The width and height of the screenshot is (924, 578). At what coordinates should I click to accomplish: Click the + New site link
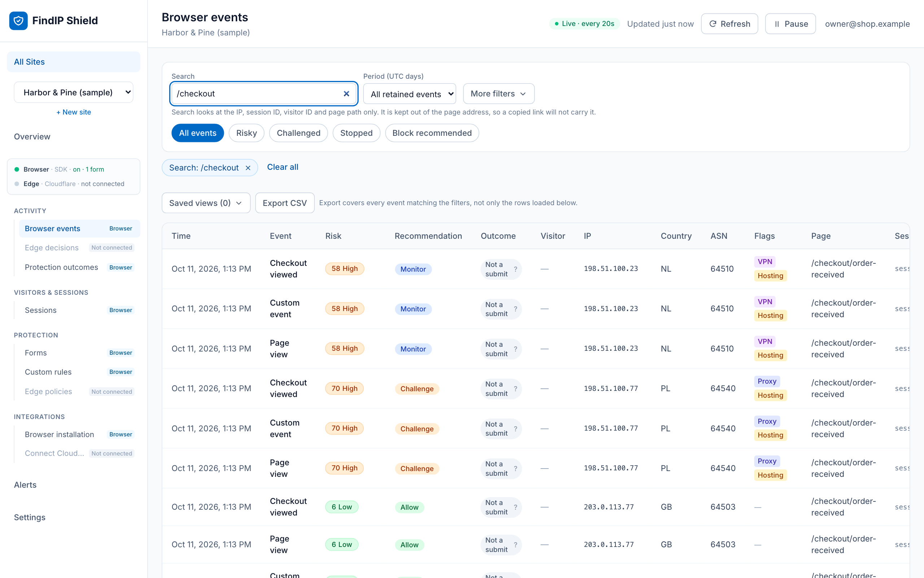pos(74,112)
